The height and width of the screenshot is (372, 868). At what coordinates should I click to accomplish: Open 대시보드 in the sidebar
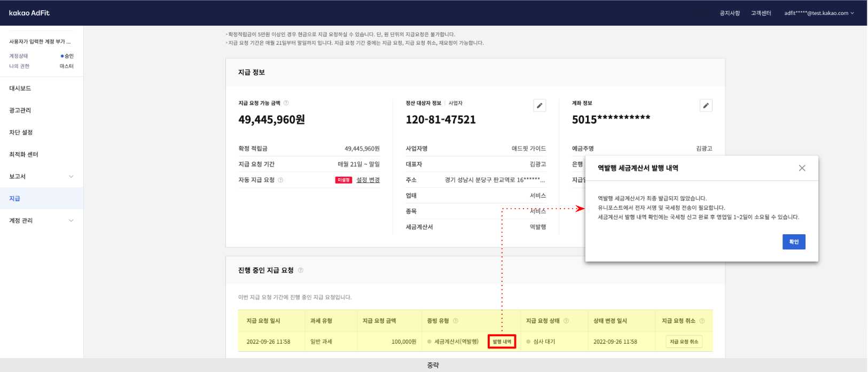click(x=20, y=89)
